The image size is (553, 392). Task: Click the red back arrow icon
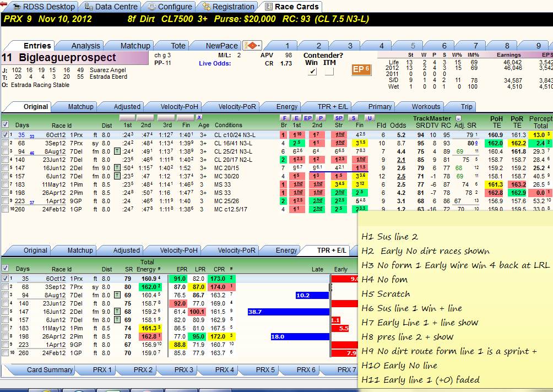click(3, 4)
